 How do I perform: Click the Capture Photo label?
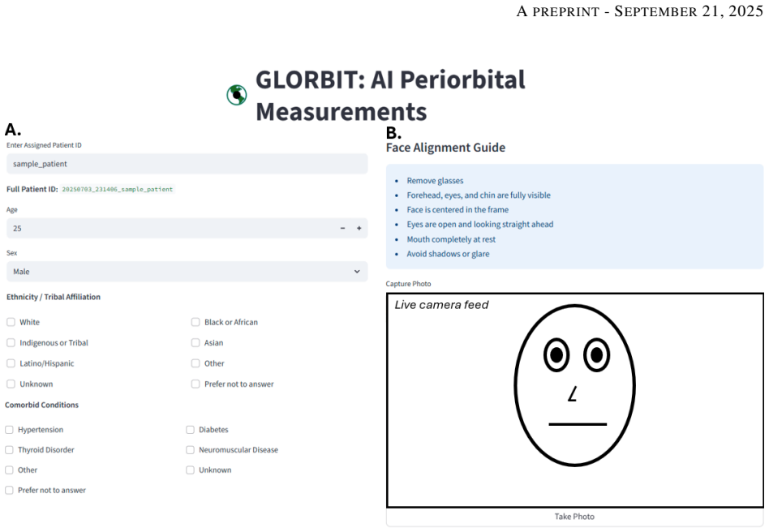(x=408, y=284)
